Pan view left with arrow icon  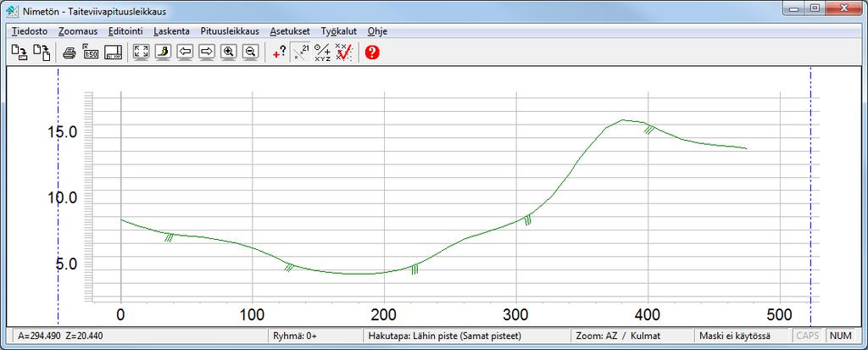(x=185, y=53)
